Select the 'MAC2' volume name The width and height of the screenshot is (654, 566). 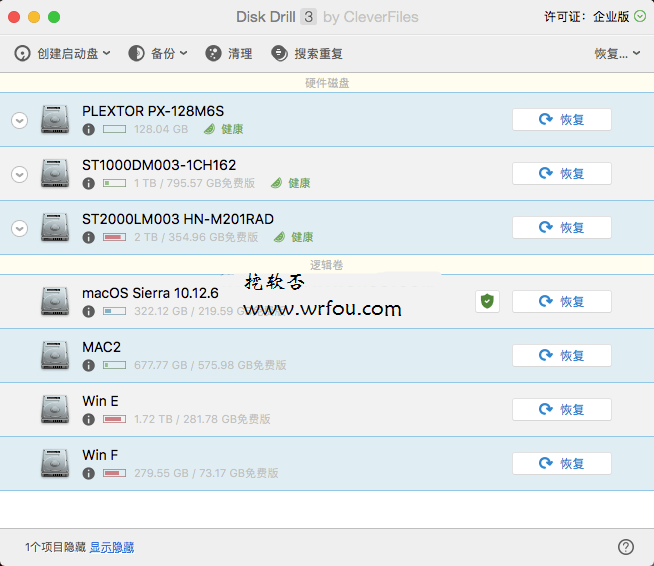pyautogui.click(x=101, y=347)
